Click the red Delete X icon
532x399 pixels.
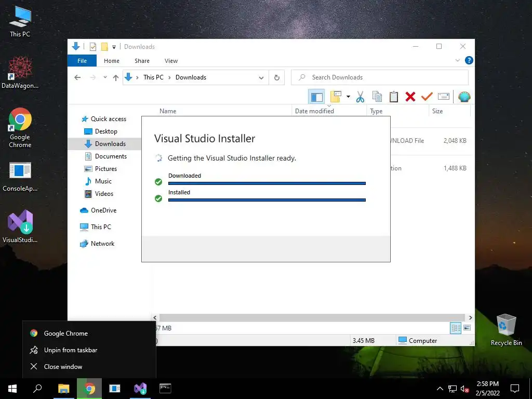click(x=410, y=97)
